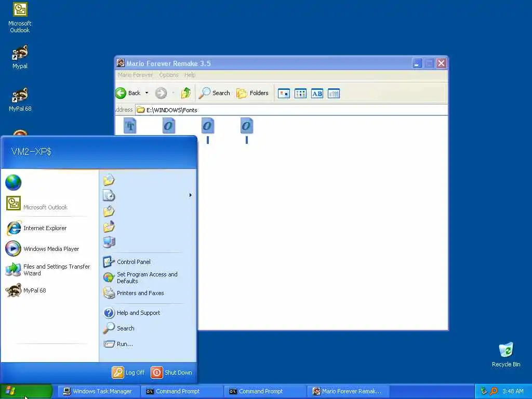532x399 pixels.
Task: Click the Search toolbar button
Action: click(215, 93)
